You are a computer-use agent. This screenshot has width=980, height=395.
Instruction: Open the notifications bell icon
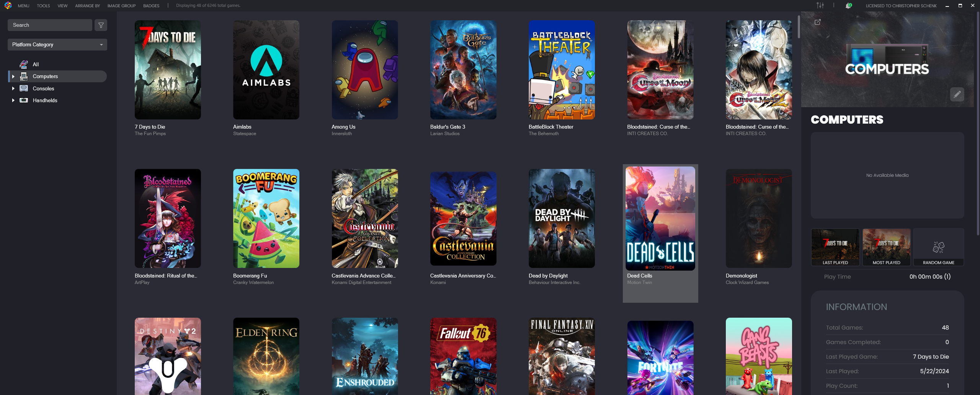[848, 5]
